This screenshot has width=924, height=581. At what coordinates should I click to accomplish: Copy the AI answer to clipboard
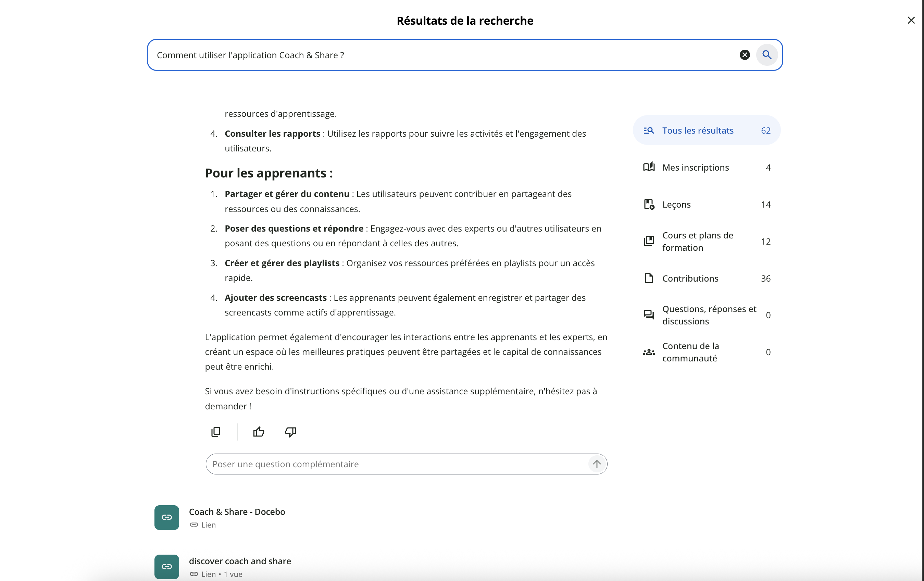coord(216,432)
